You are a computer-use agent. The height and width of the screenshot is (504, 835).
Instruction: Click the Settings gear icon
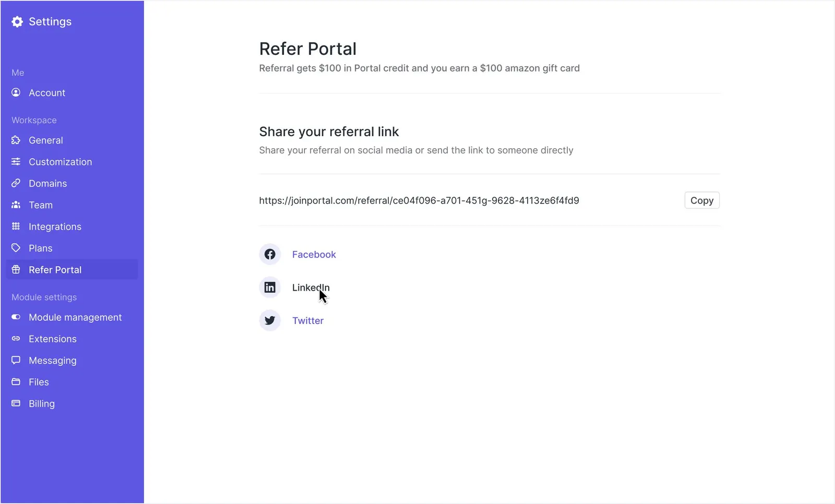[x=17, y=21]
